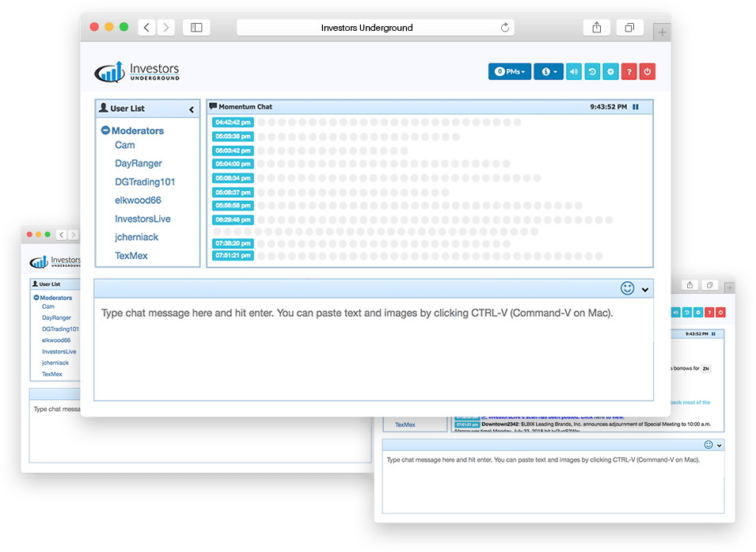Collapse the User List panel in front window
The image size is (756, 552).
192,109
